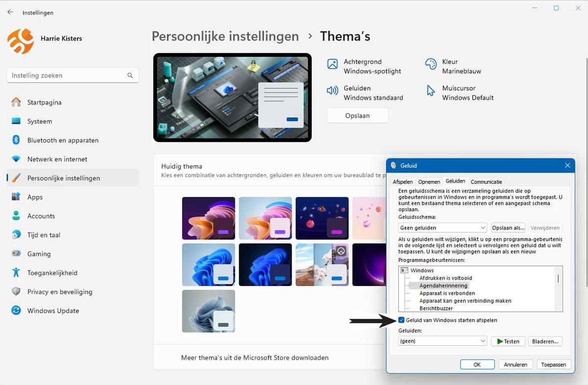
Task: Click the Achtergrond picture icon
Action: click(x=333, y=64)
